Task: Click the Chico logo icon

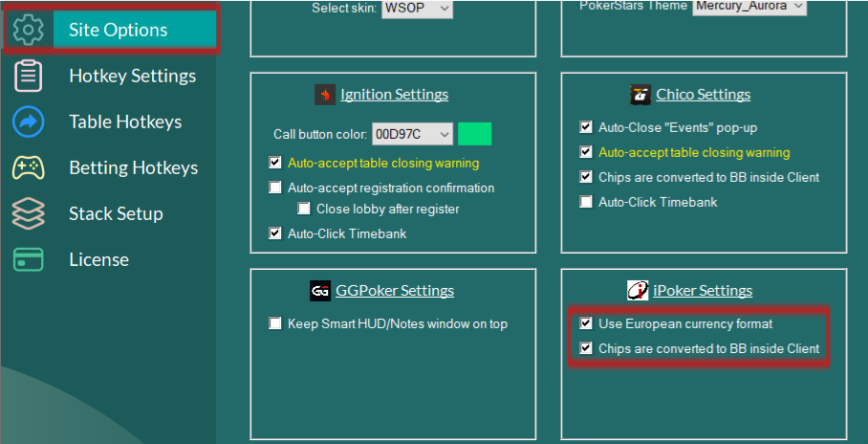Action: point(640,95)
